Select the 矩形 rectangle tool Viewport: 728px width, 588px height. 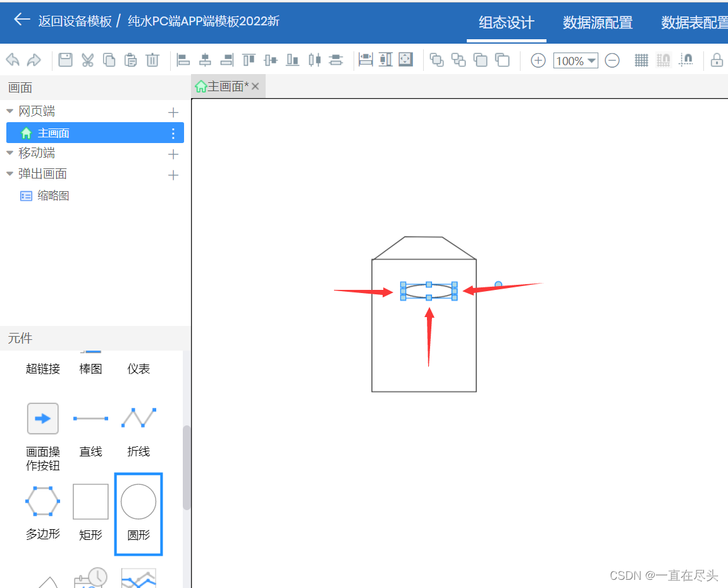pyautogui.click(x=90, y=501)
